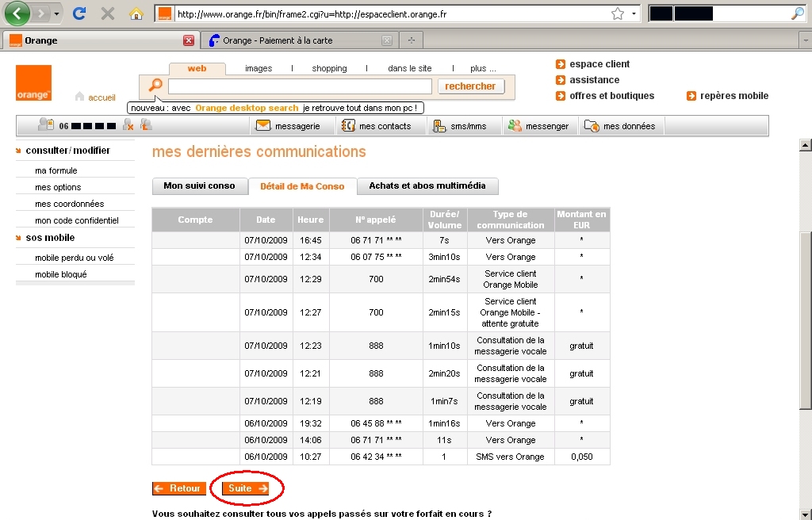This screenshot has height=520, width=812.
Task: Open the address bar dropdown arrow
Action: (634, 14)
